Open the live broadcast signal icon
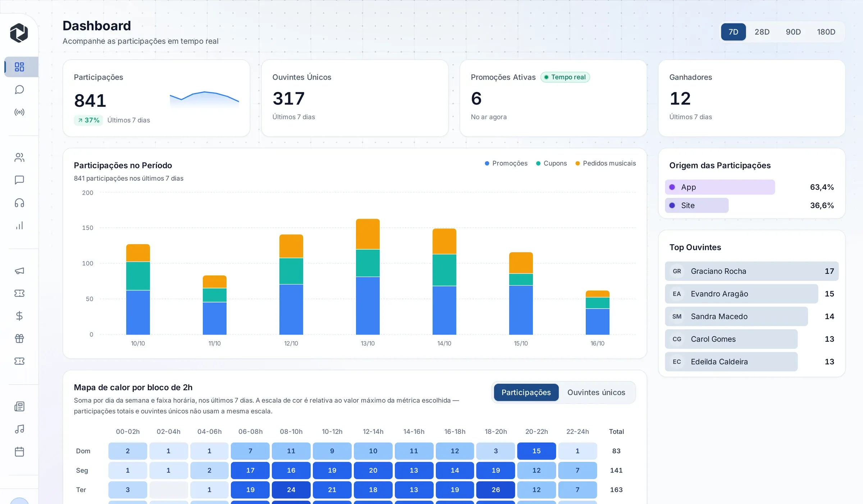Image resolution: width=863 pixels, height=504 pixels. [x=19, y=112]
